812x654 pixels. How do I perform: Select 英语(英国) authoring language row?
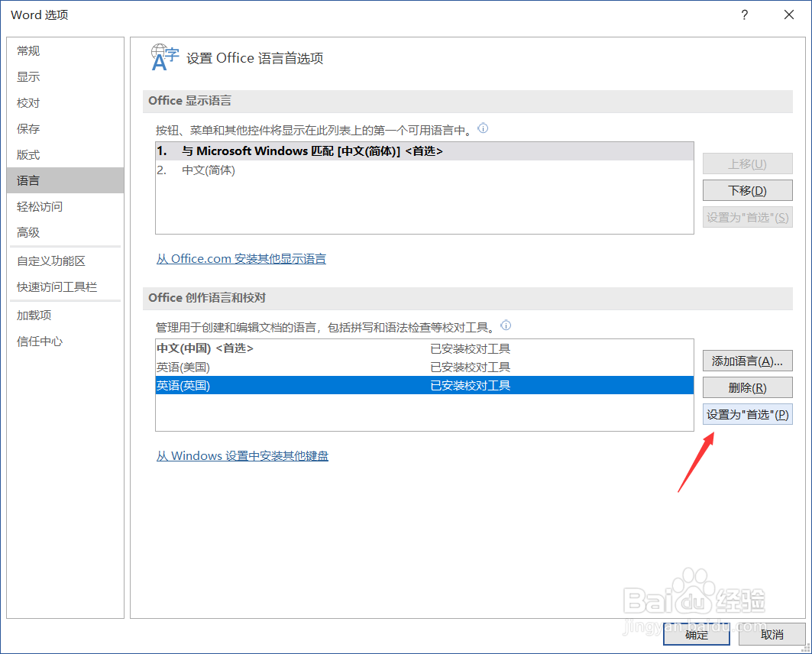tap(424, 385)
